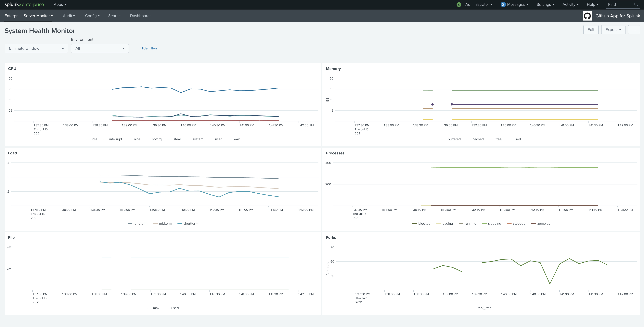Click the blue Messages count badge
644x327 pixels.
click(x=503, y=4)
